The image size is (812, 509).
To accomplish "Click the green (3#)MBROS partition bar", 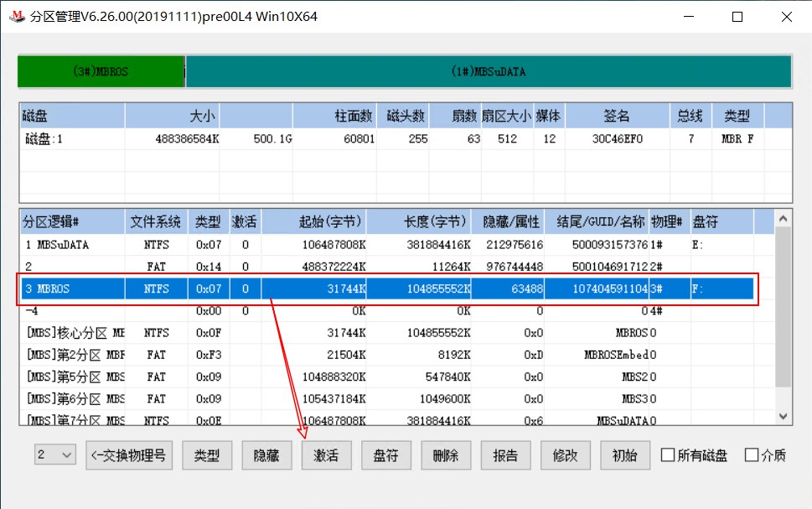I will (x=100, y=72).
